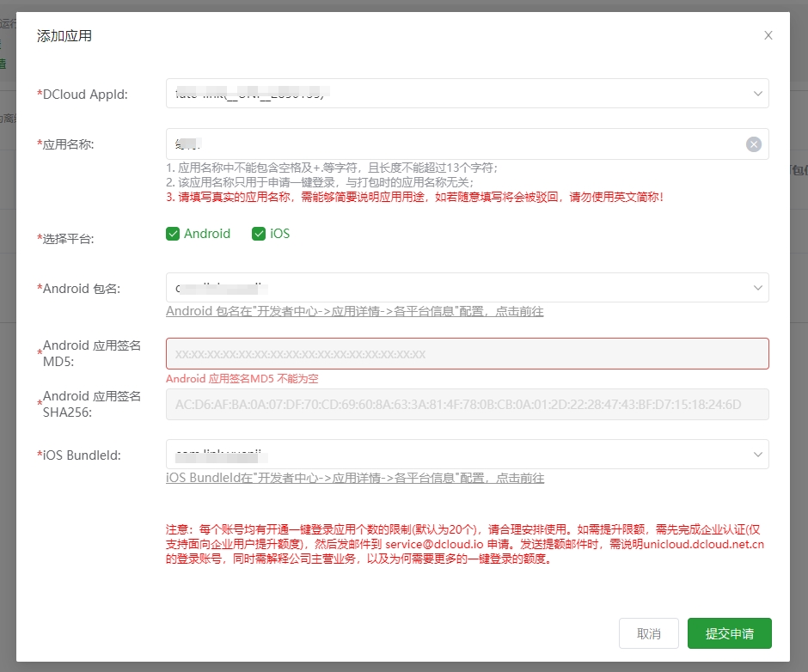
Task: Click the 添加应用 dialog title
Action: click(x=64, y=36)
